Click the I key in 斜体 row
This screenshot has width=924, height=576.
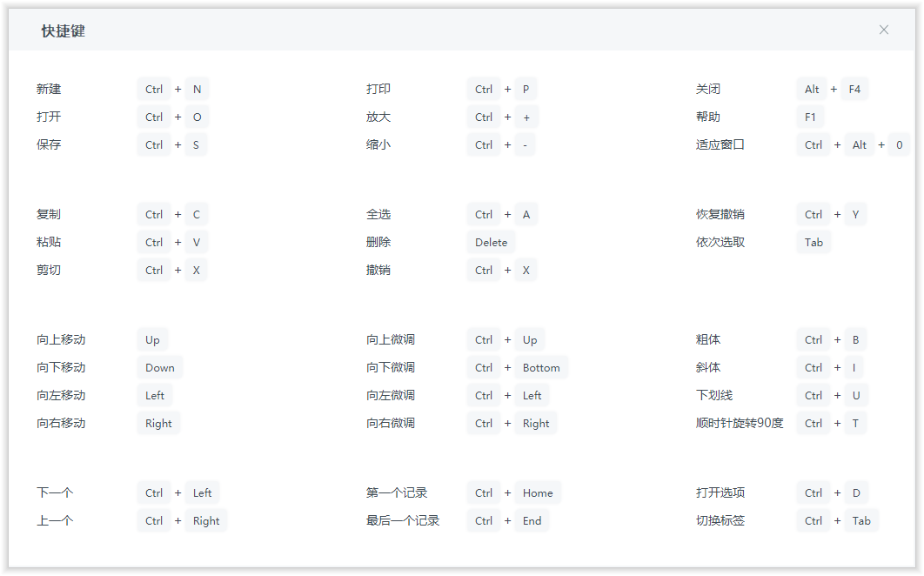(854, 367)
